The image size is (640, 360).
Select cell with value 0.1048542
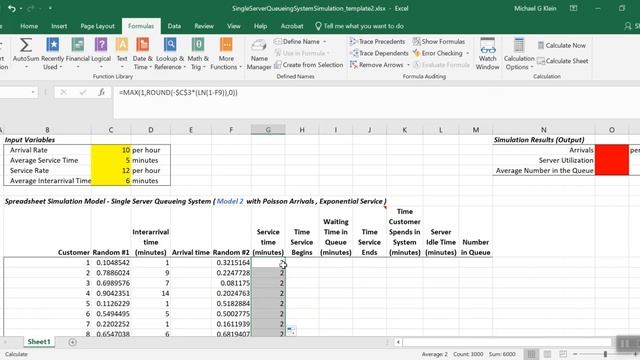pos(111,263)
